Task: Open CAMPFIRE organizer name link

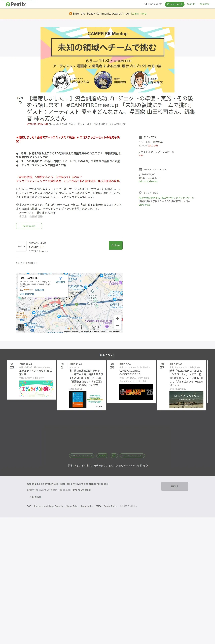Action: [x=37, y=247]
